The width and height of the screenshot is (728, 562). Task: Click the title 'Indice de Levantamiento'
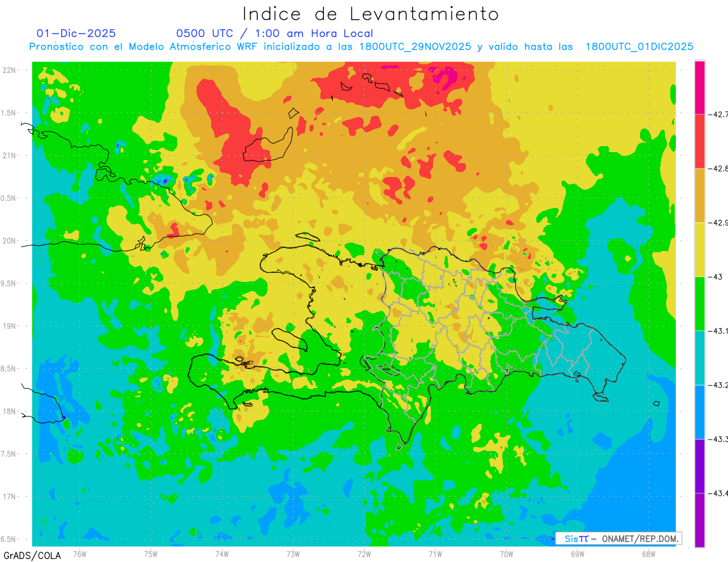371,14
